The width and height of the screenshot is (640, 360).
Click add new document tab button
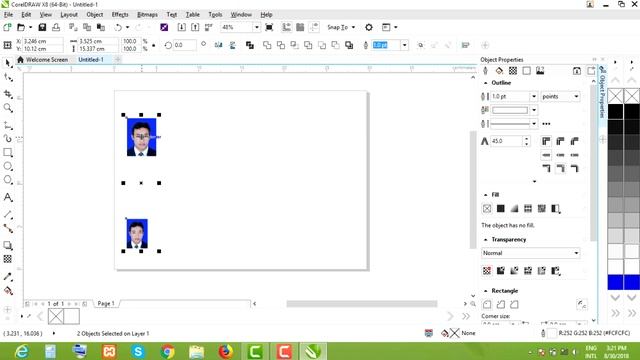click(118, 60)
